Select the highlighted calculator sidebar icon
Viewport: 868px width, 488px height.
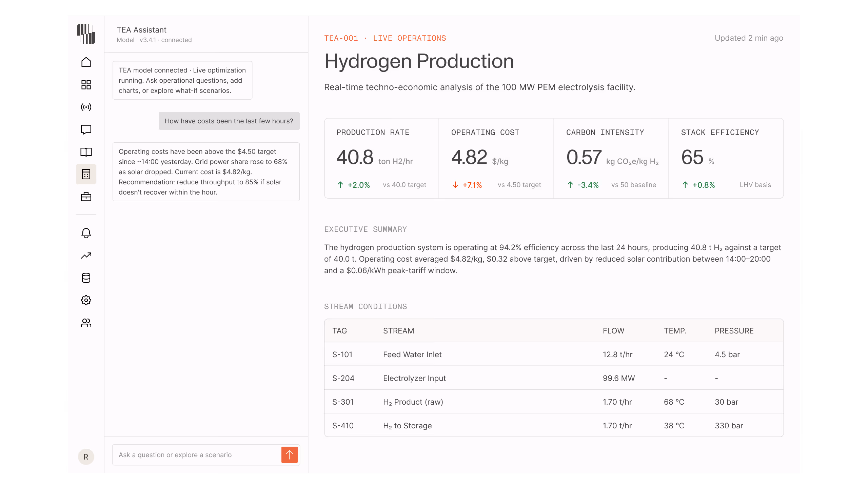(x=86, y=174)
